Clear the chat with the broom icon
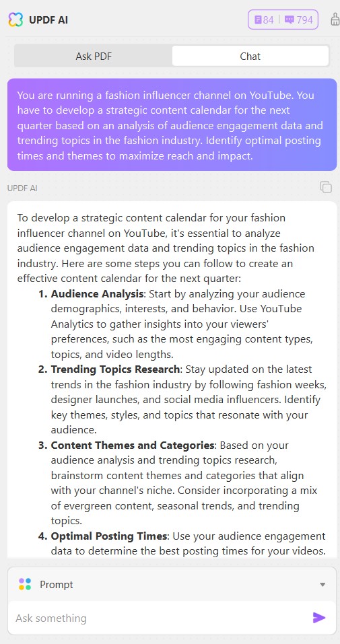The width and height of the screenshot is (340, 644). (335, 20)
